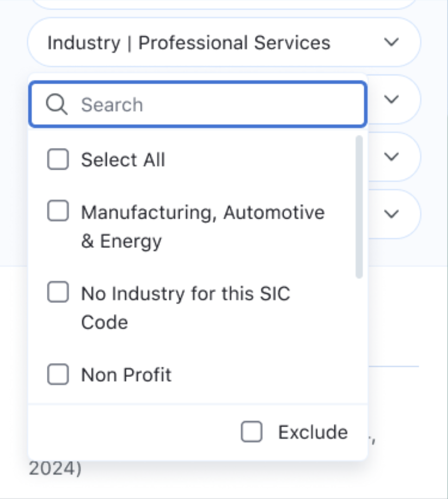Click the 'Search' placeholder text
Viewport: 448px width, 499px height.
(x=112, y=105)
